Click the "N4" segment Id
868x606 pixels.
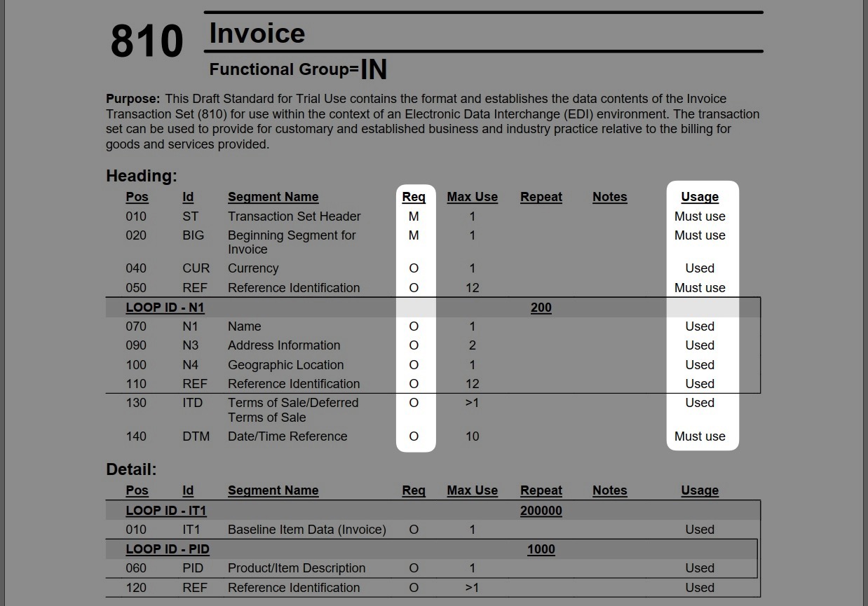pos(191,365)
